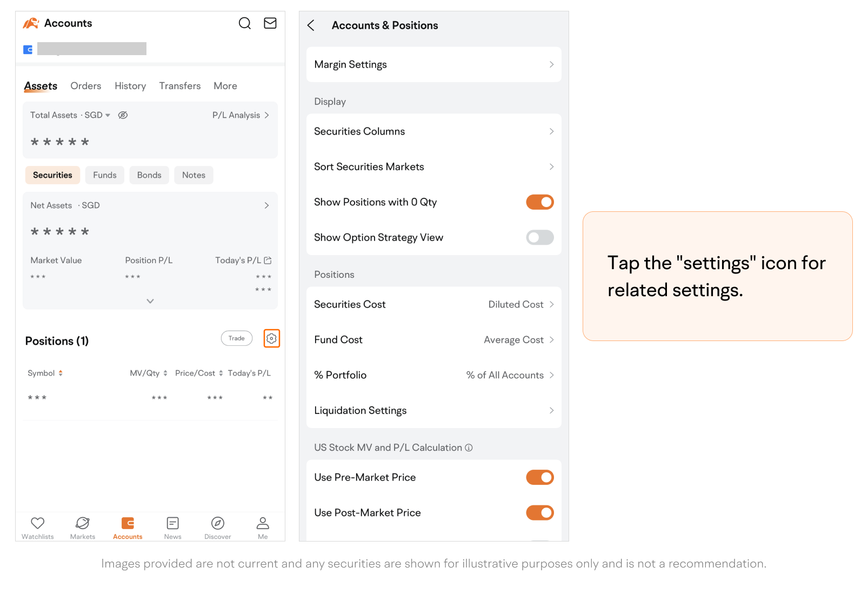The width and height of the screenshot is (868, 601).
Task: Open P/L Analysis link
Action: (x=241, y=115)
